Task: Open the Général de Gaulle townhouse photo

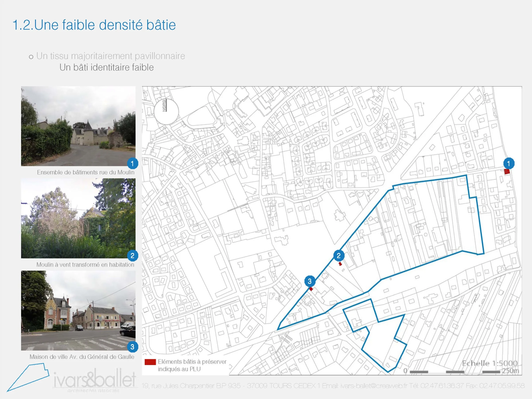Action: pos(78,310)
